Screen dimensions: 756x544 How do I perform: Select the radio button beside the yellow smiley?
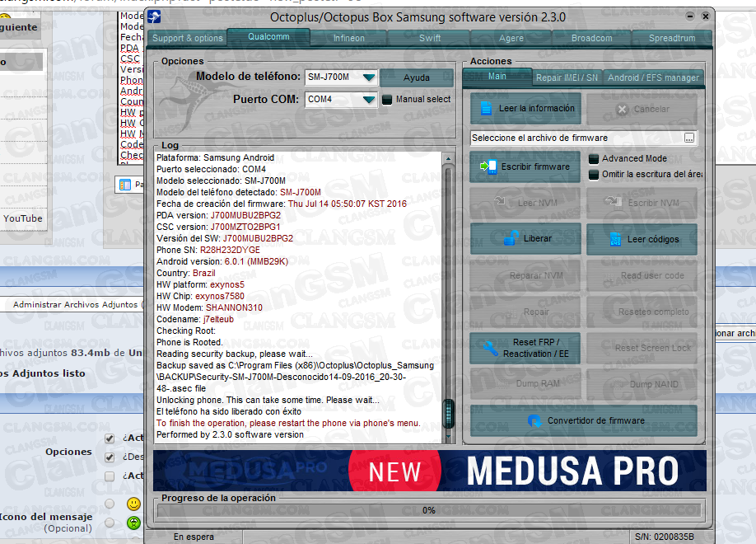coord(110,504)
